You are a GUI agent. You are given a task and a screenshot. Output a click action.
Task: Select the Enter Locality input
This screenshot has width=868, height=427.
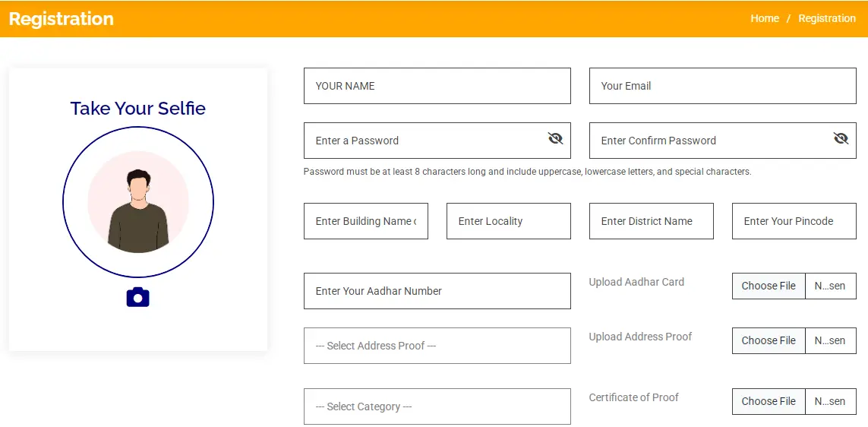pos(508,221)
